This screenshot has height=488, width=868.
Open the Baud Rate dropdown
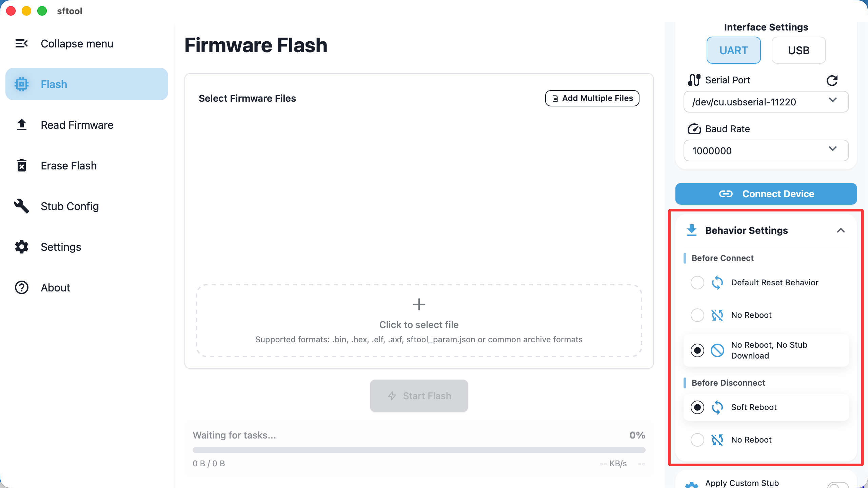point(766,150)
